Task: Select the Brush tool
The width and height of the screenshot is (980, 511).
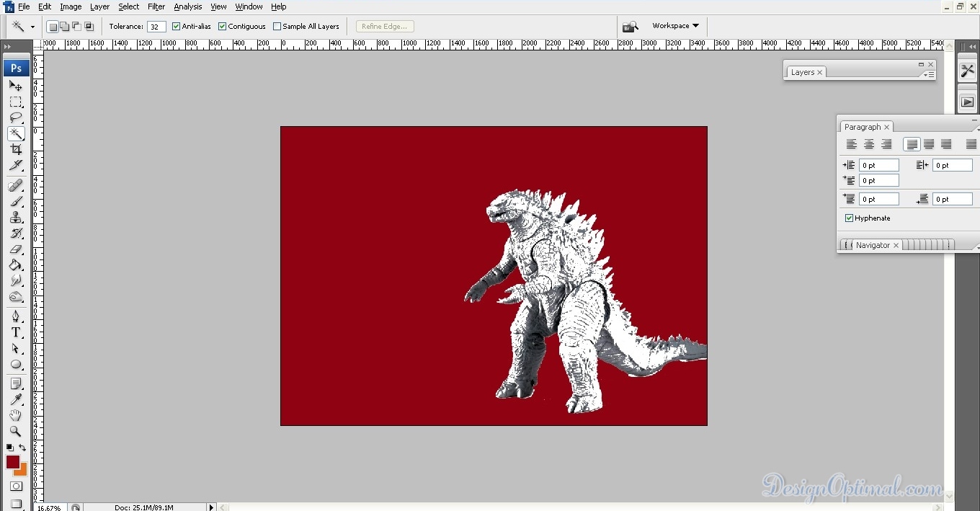Action: [x=16, y=202]
